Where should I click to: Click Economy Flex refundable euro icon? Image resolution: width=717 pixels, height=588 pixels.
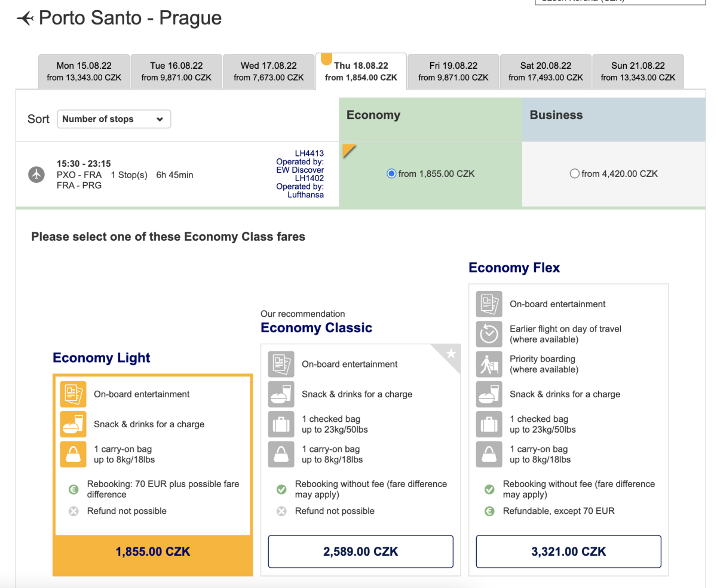[x=489, y=511]
